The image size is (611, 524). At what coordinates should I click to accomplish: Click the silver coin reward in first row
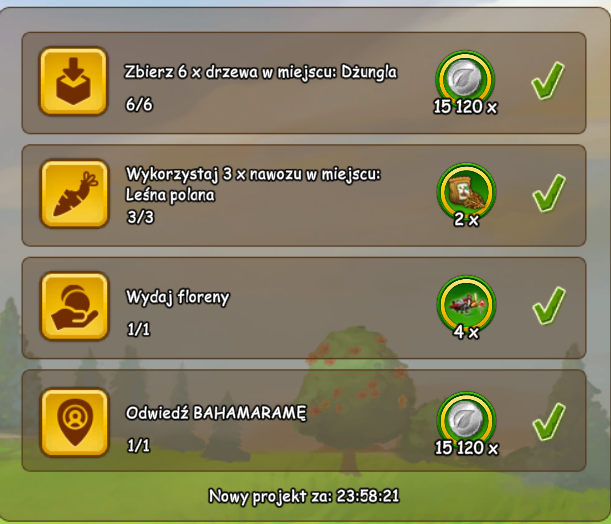(465, 78)
